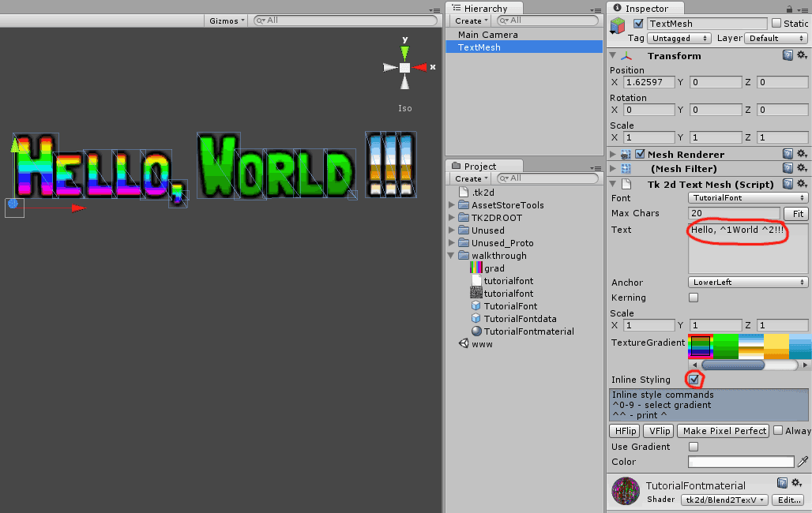Image resolution: width=812 pixels, height=513 pixels.
Task: Open the Anchor dropdown showing LowerLeft
Action: (x=748, y=282)
